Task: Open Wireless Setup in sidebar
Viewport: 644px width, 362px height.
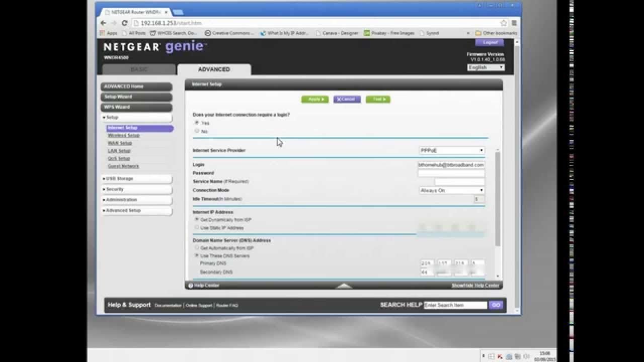Action: 123,135
